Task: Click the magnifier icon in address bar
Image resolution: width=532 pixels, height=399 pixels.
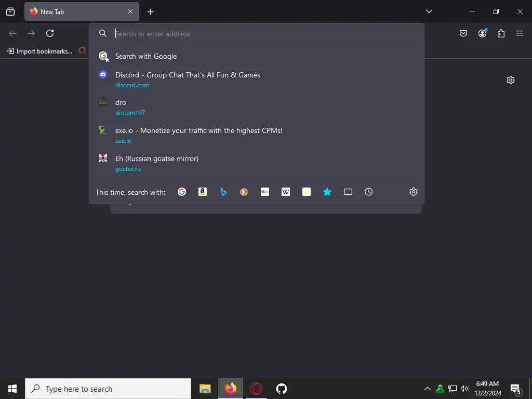Action: (x=102, y=33)
